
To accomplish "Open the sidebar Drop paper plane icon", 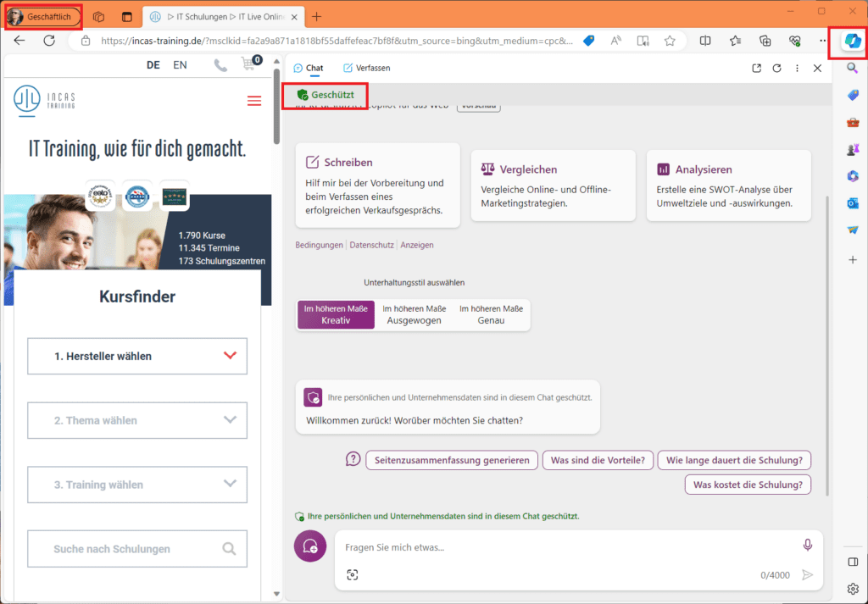I will (x=853, y=230).
